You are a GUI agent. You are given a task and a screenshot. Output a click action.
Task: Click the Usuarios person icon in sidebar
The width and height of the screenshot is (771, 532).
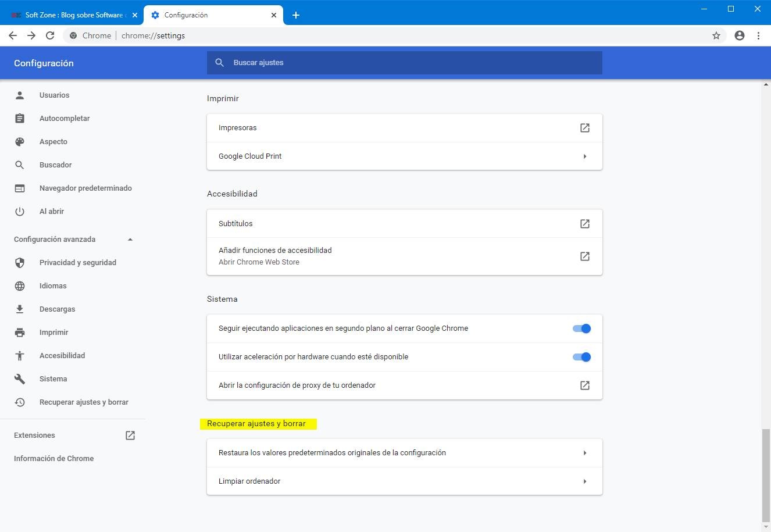(20, 95)
